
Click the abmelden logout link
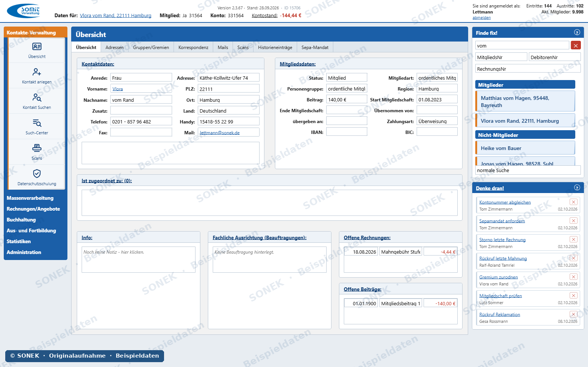(x=482, y=18)
